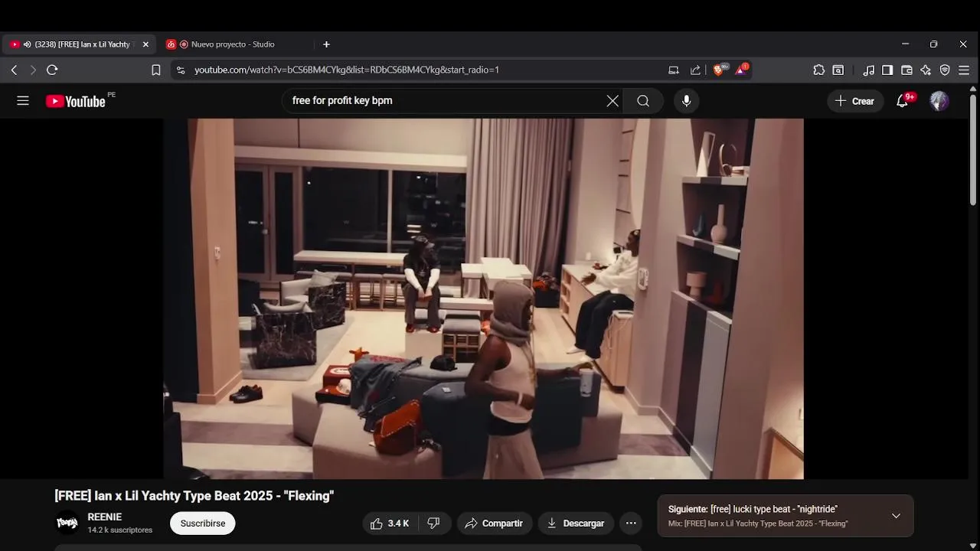This screenshot has width=980, height=551.
Task: Open a new browser tab
Action: pyautogui.click(x=326, y=44)
